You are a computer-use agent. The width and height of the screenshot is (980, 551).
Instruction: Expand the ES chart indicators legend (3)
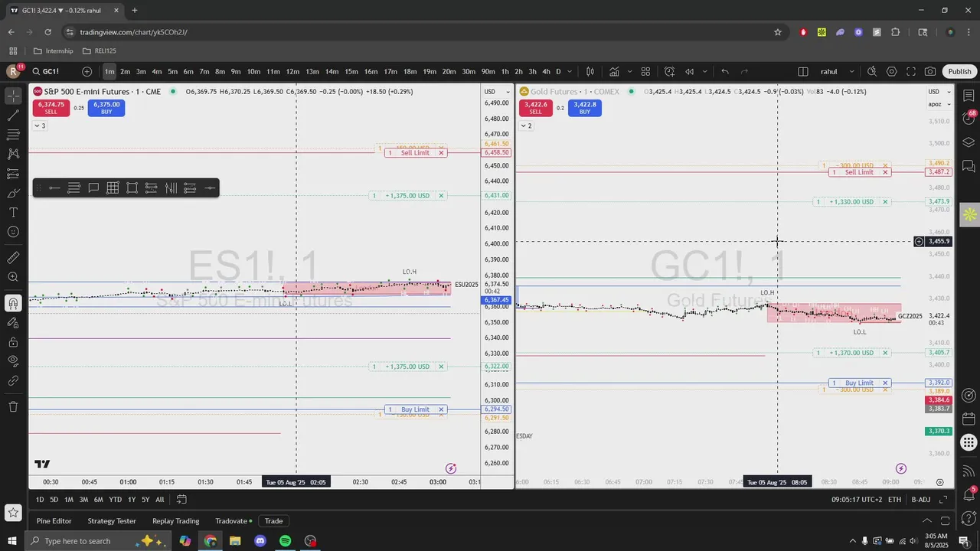pos(40,126)
